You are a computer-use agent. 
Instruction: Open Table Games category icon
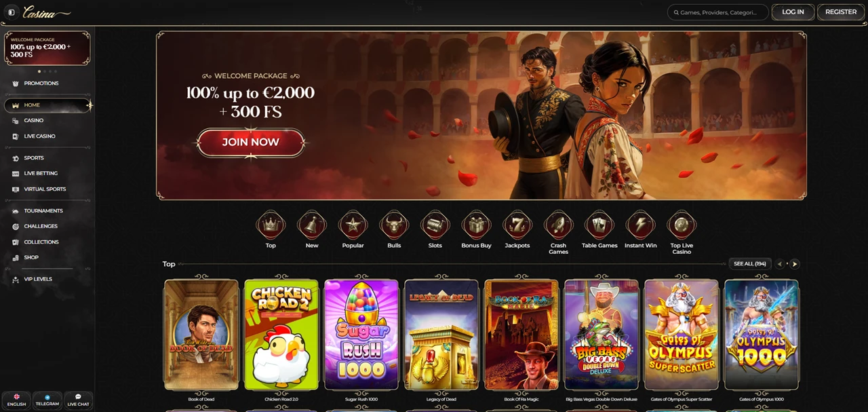coord(599,225)
